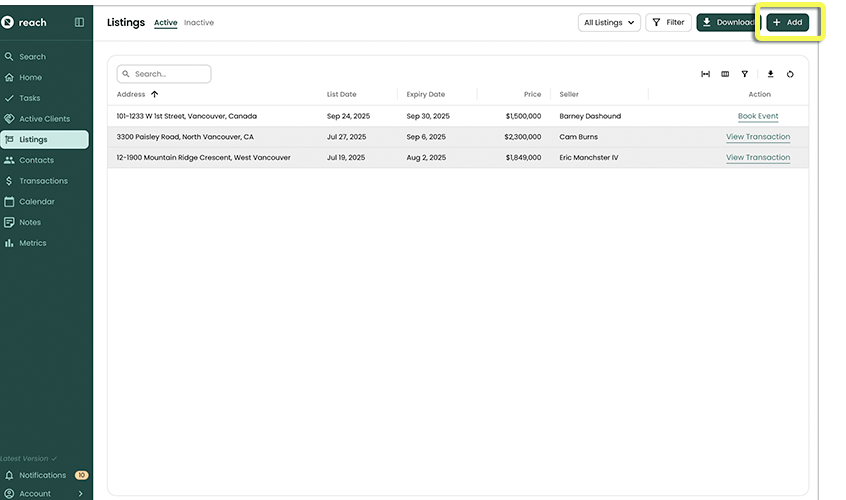Image resolution: width=846 pixels, height=500 pixels.
Task: Click the table refresh icon
Action: coord(790,74)
